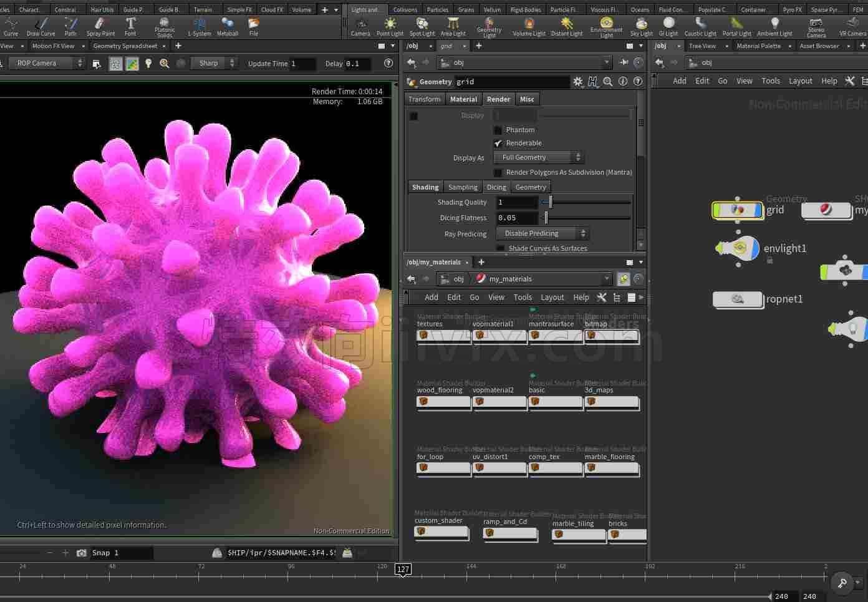Switch to the Dicing tab
The image size is (868, 602).
[496, 187]
